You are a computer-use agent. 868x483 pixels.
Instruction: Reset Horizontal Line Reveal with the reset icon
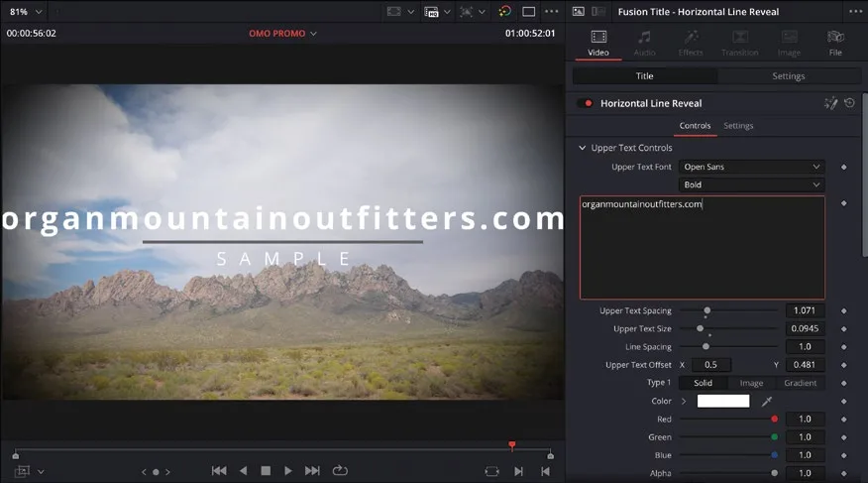(x=850, y=103)
